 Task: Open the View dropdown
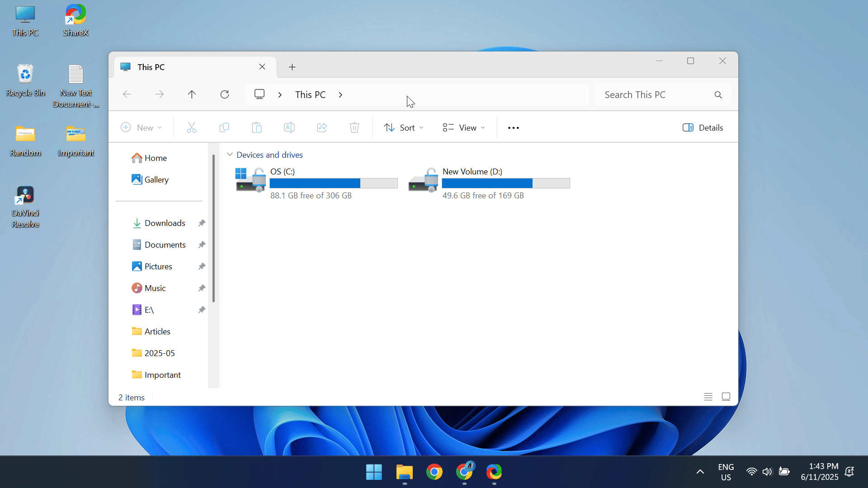pyautogui.click(x=464, y=128)
